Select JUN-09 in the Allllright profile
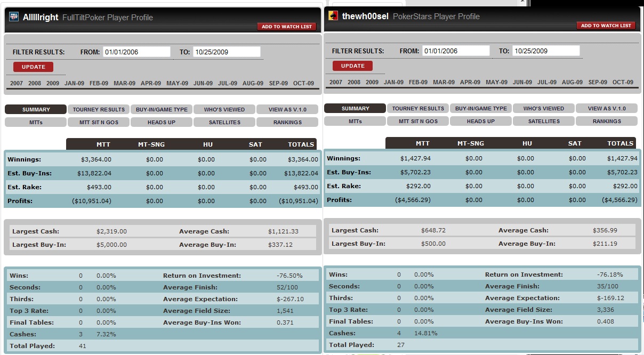 click(203, 83)
